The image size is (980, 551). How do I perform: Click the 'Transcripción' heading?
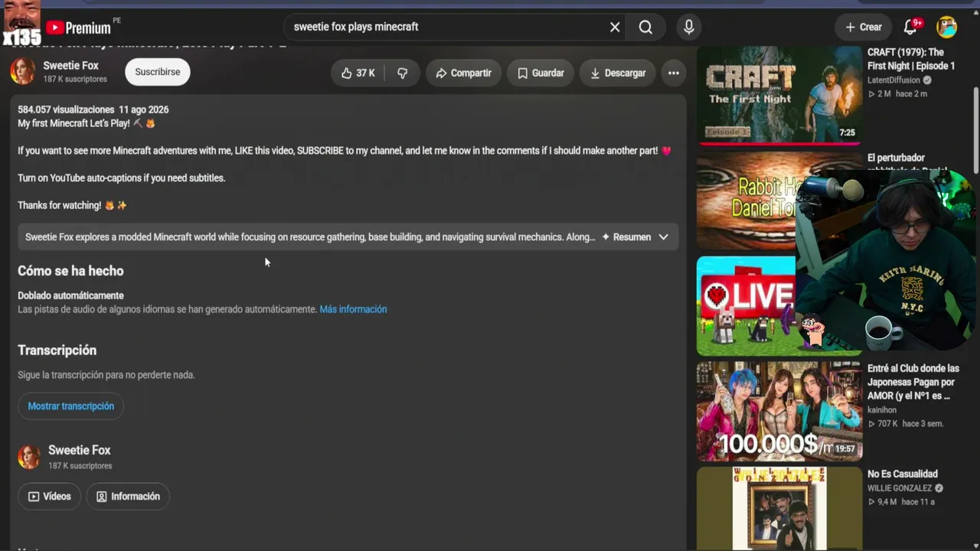click(x=57, y=350)
